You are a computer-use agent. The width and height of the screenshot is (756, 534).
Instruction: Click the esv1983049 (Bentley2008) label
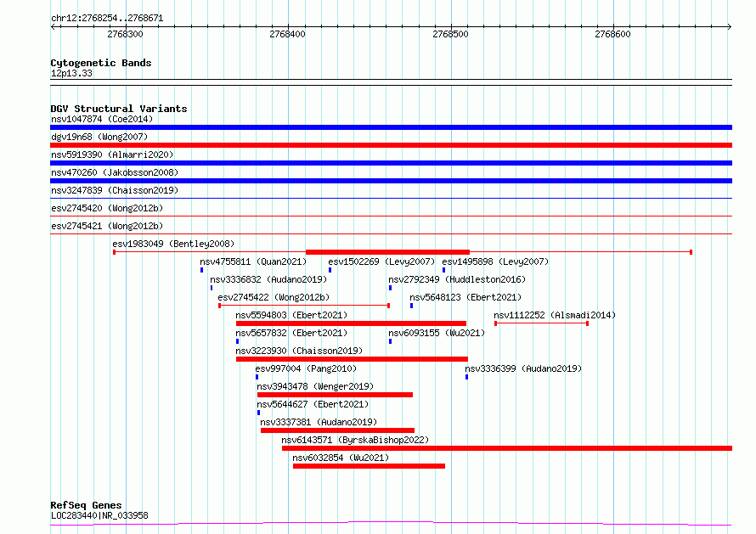click(173, 244)
